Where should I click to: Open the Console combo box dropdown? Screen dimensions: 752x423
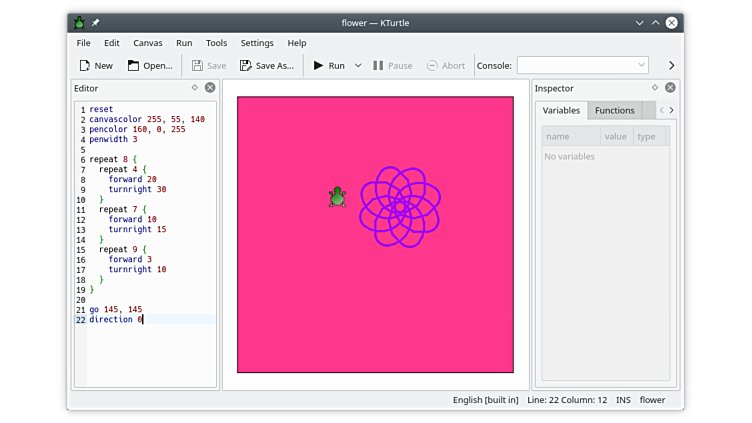point(641,65)
